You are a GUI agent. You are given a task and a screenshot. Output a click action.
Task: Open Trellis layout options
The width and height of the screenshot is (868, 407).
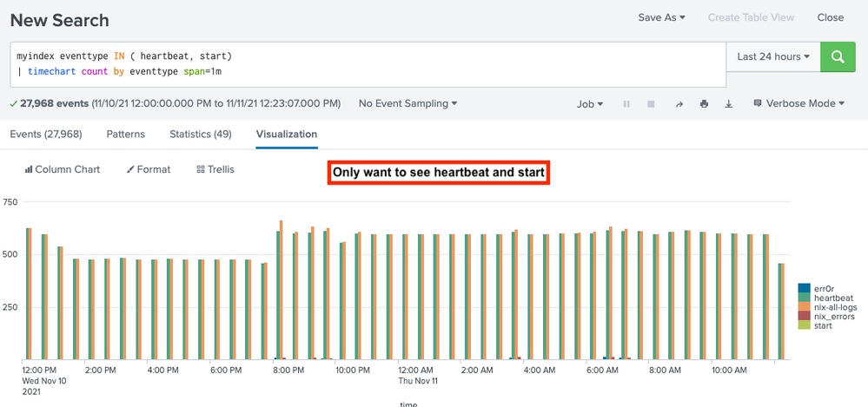pyautogui.click(x=215, y=169)
